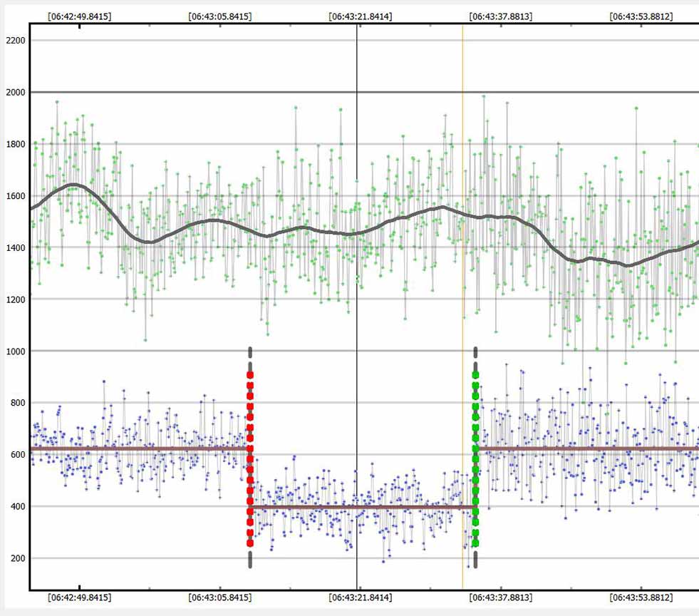Click the 1600 y-axis label

pos(14,196)
